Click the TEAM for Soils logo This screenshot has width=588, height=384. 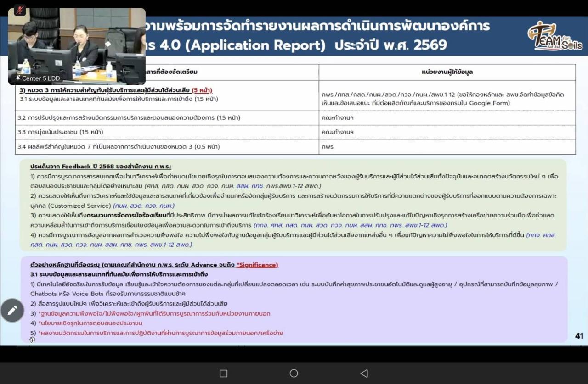554,37
